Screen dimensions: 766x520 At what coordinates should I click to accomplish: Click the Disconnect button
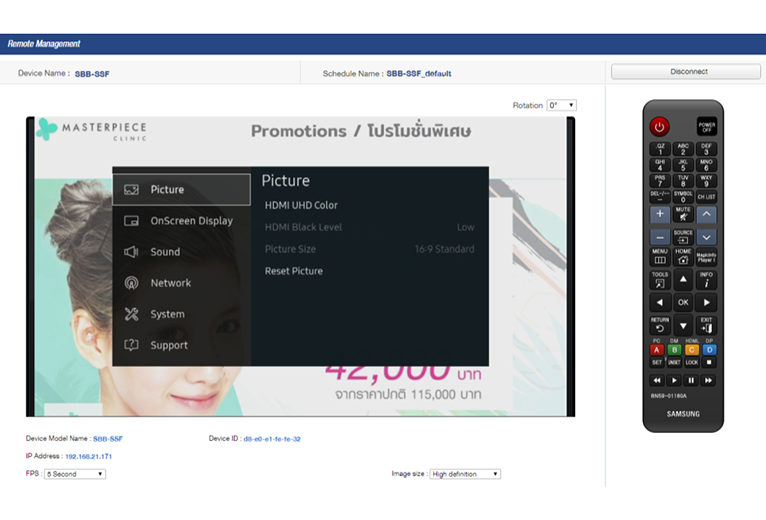pyautogui.click(x=686, y=72)
